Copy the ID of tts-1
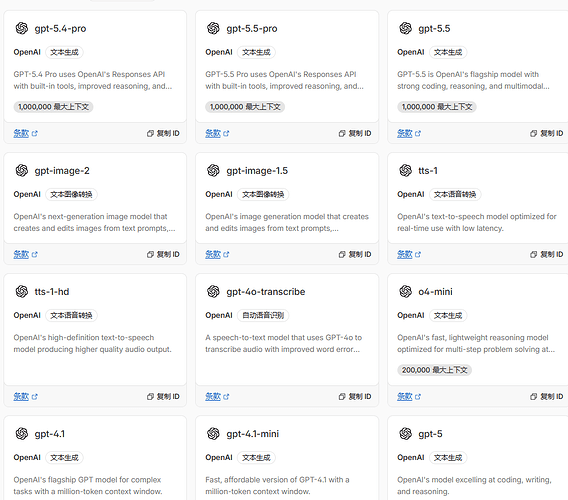The image size is (568, 500). (547, 254)
